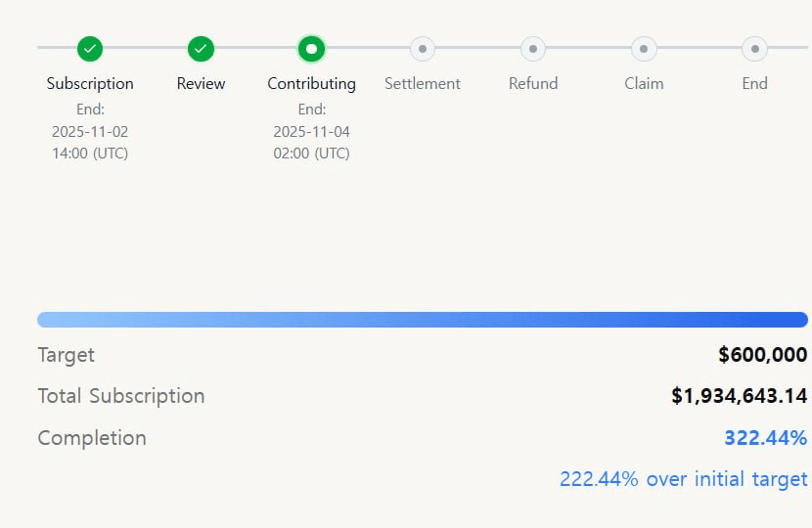Click the gray End step circle
812x528 pixels.
(x=754, y=48)
